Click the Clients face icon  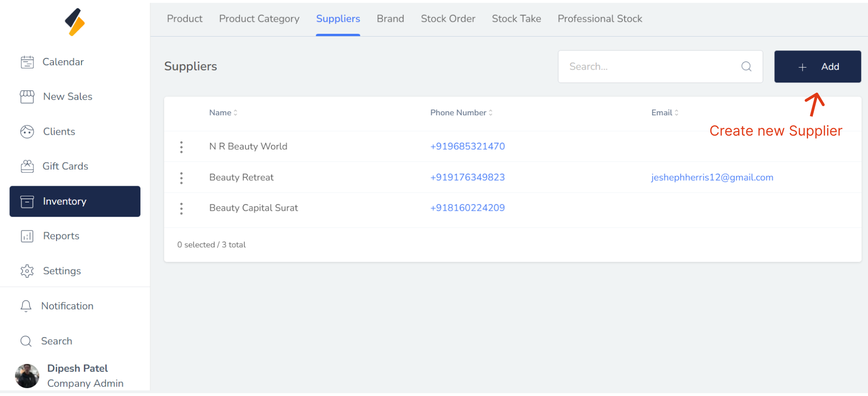(x=27, y=132)
